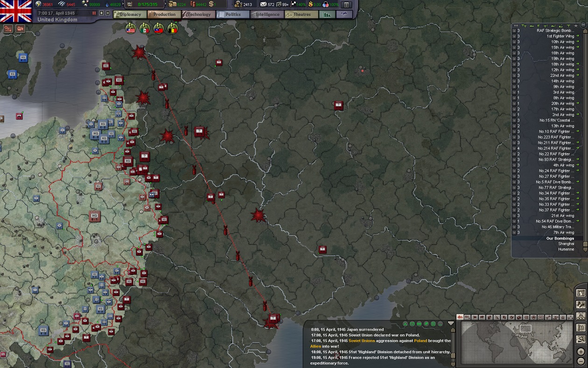Screen dimensions: 588x368
Task: Expand the 1st Fighter Wing entry
Action: point(514,36)
